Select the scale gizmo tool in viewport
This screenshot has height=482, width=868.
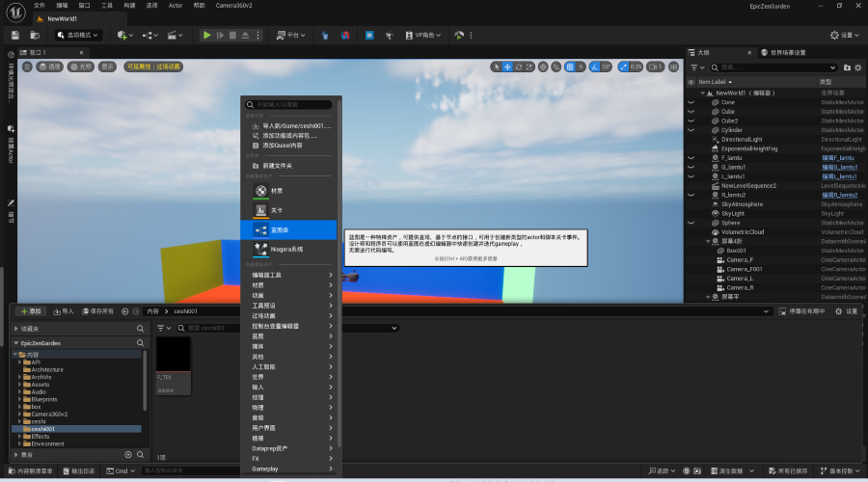click(529, 67)
